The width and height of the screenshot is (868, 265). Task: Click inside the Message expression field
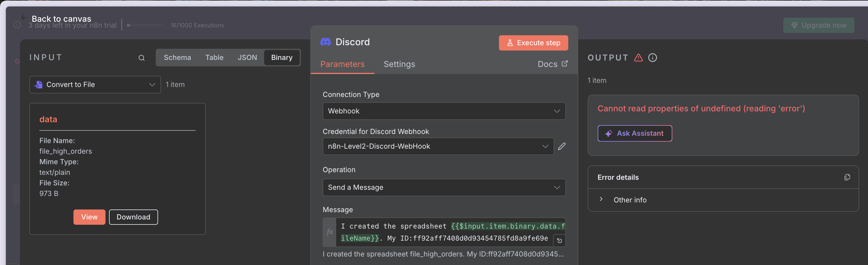445,232
